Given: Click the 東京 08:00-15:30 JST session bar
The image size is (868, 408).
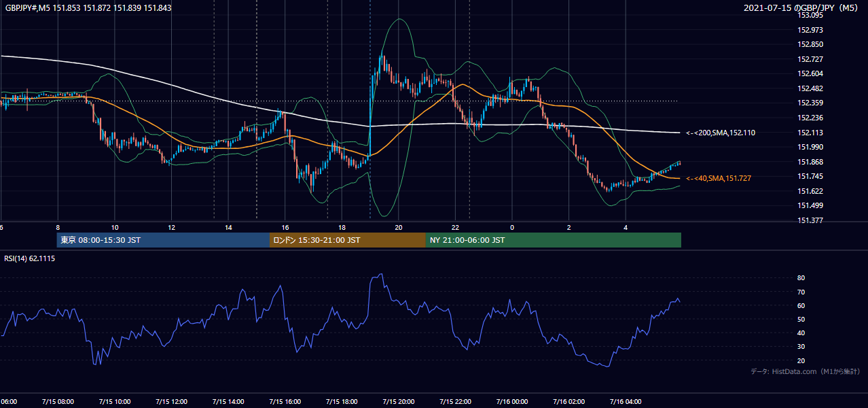Looking at the screenshot, I should pos(163,240).
